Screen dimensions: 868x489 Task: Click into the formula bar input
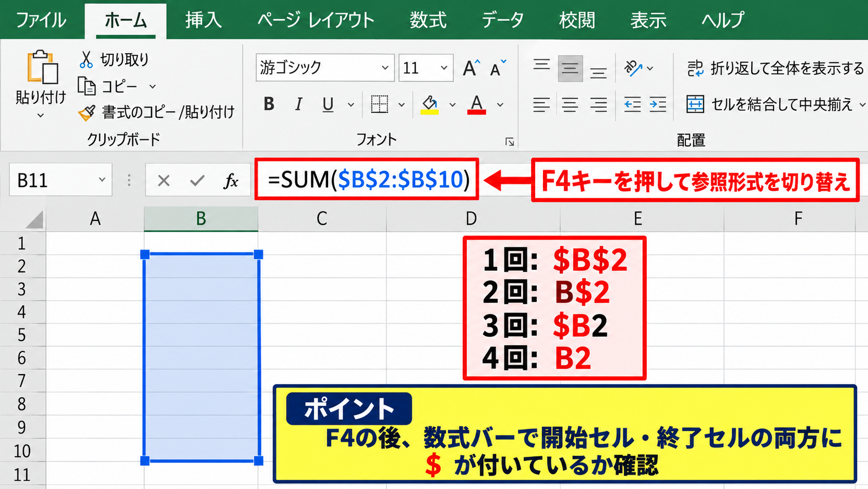(367, 180)
